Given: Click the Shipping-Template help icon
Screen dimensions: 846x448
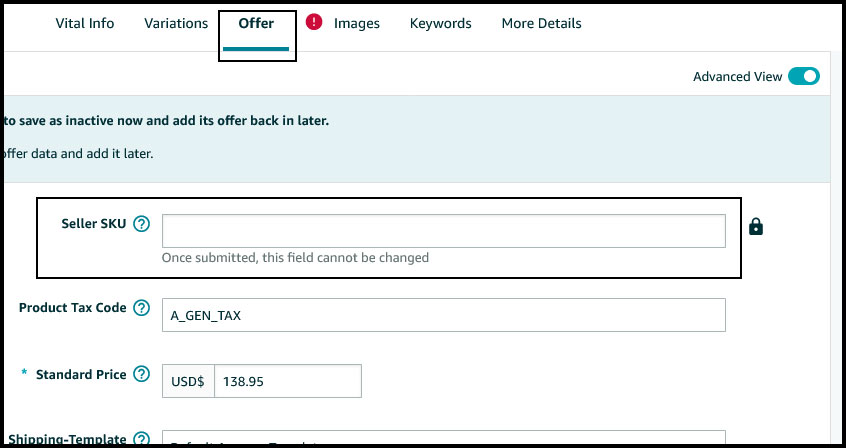Looking at the screenshot, I should click(x=141, y=439).
